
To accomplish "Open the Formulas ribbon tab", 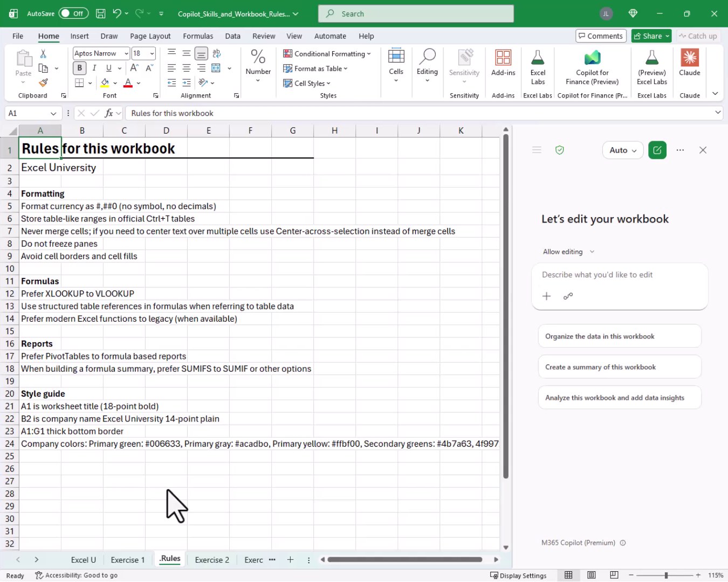I will tap(198, 36).
